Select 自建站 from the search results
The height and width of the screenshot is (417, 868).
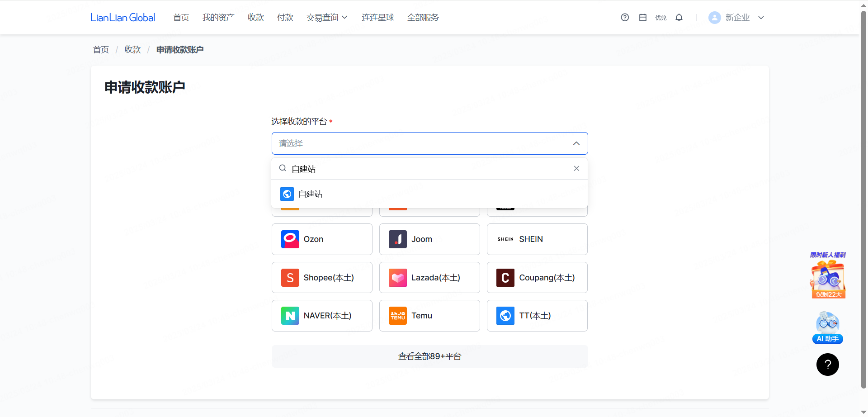310,194
